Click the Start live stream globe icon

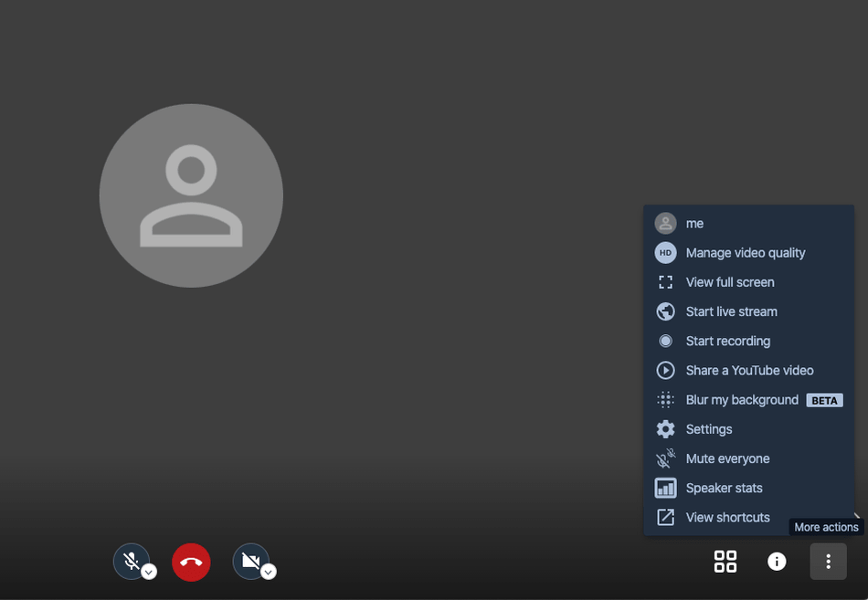point(665,311)
